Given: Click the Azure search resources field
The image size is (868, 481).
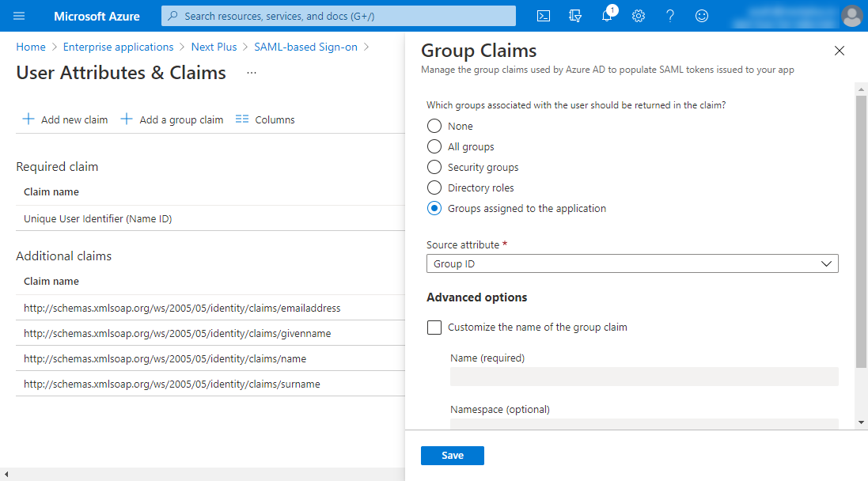Looking at the screenshot, I should (x=339, y=16).
